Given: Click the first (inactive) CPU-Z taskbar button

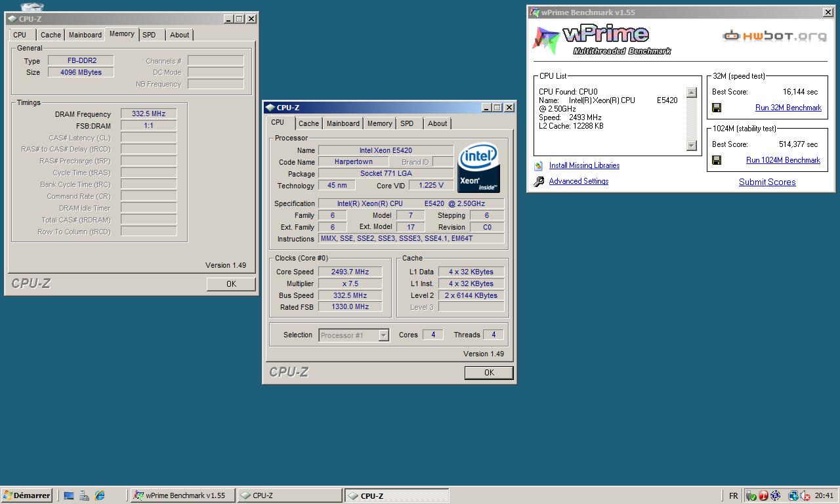Looking at the screenshot, I should click(289, 495).
